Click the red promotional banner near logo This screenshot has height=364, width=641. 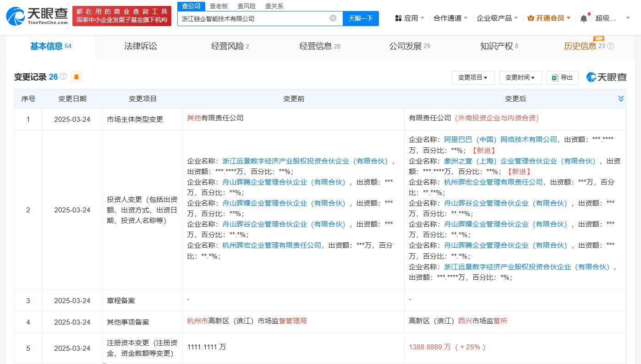click(121, 16)
